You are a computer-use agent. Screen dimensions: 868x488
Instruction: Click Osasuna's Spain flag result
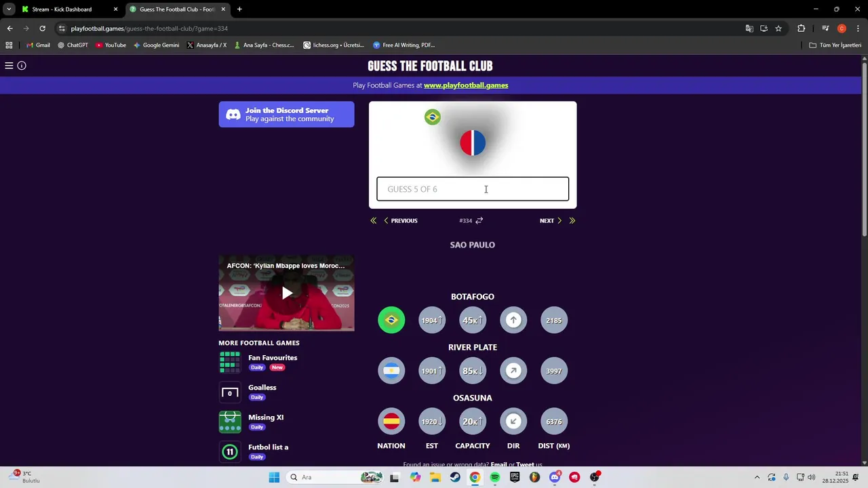(x=391, y=422)
